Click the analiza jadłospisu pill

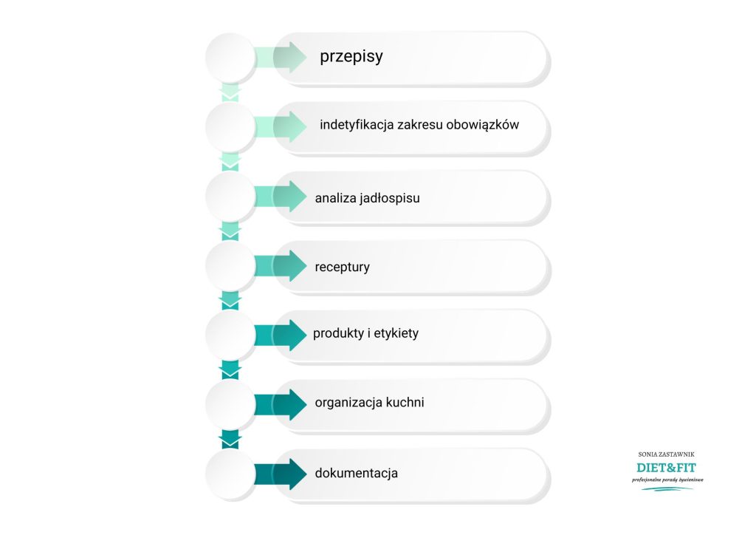(x=410, y=197)
